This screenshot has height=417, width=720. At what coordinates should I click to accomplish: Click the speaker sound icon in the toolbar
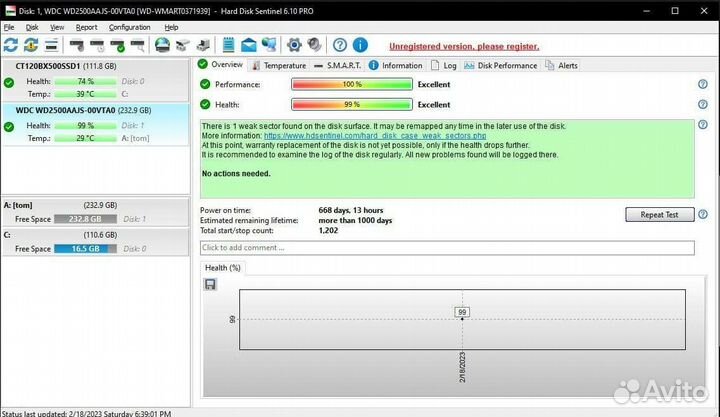click(314, 45)
